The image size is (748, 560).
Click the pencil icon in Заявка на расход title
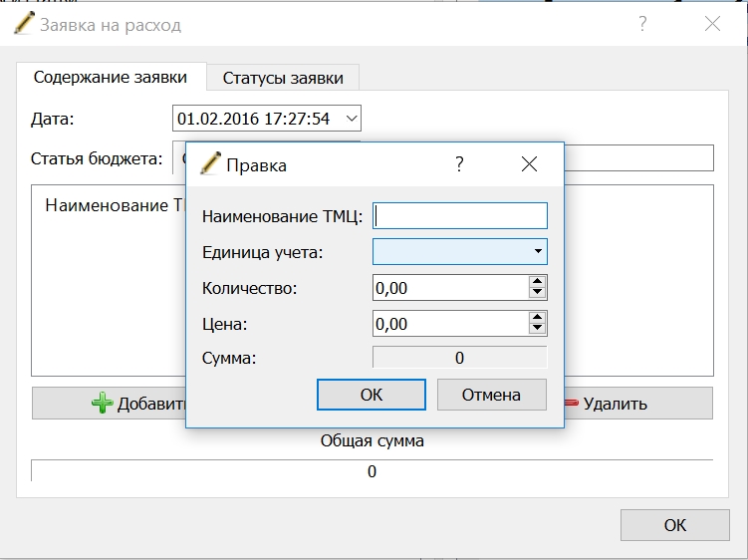[x=24, y=23]
